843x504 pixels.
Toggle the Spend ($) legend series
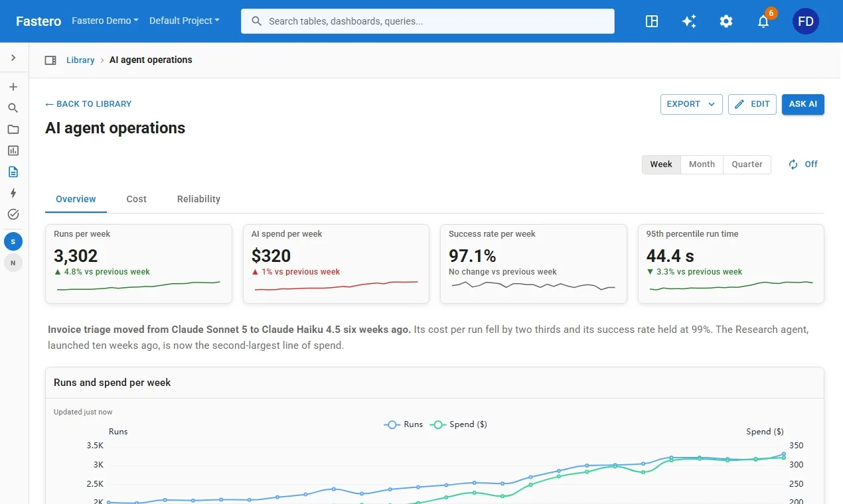point(459,424)
